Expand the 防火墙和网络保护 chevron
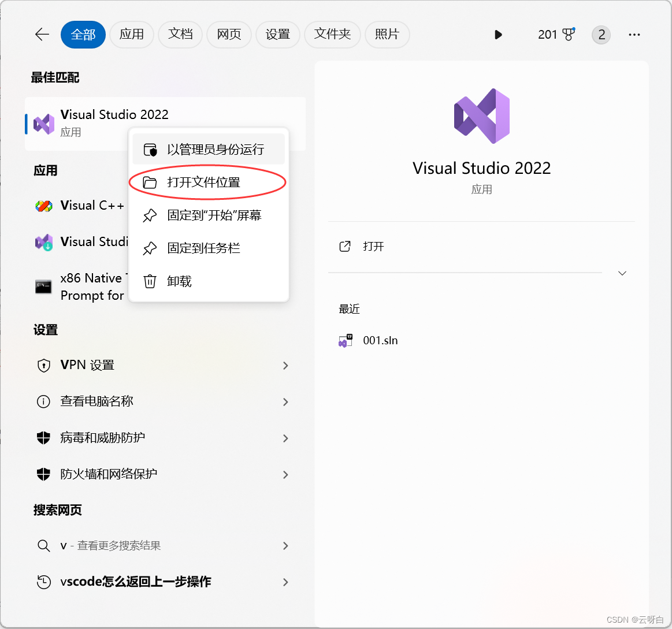This screenshot has width=672, height=629. tap(285, 475)
